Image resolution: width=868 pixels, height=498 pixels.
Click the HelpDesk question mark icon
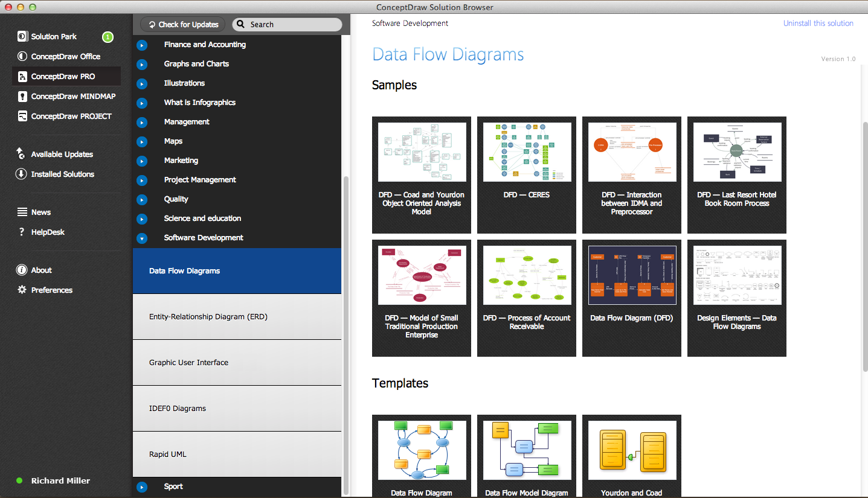[22, 232]
